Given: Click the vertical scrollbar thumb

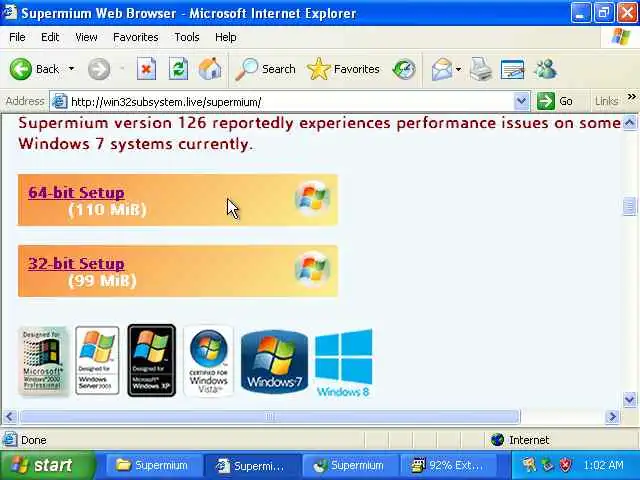Looking at the screenshot, I should (x=630, y=206).
